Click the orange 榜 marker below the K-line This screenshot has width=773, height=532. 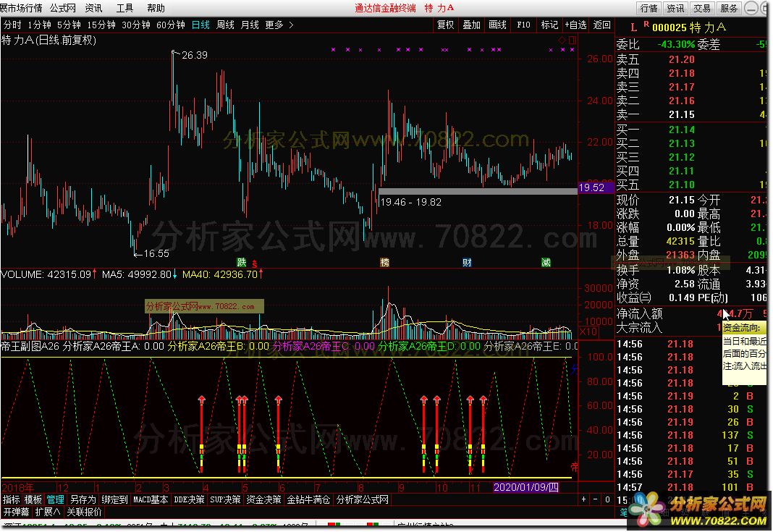point(384,262)
